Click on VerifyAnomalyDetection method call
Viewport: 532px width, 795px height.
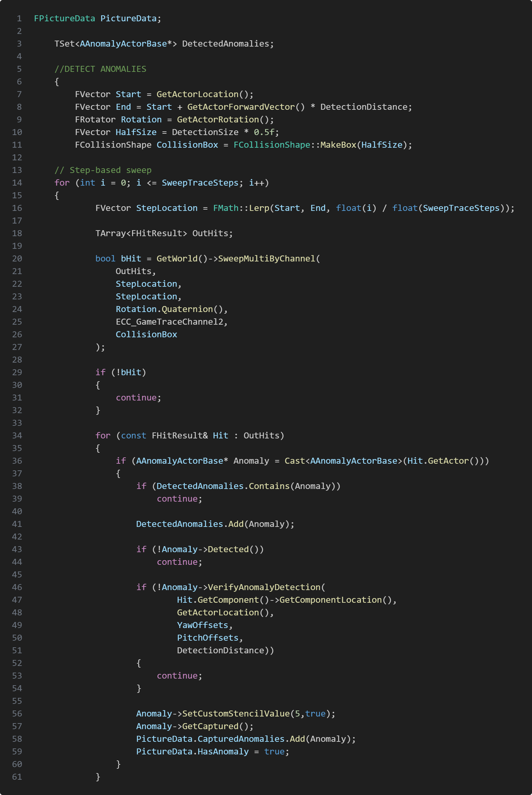coord(264,587)
